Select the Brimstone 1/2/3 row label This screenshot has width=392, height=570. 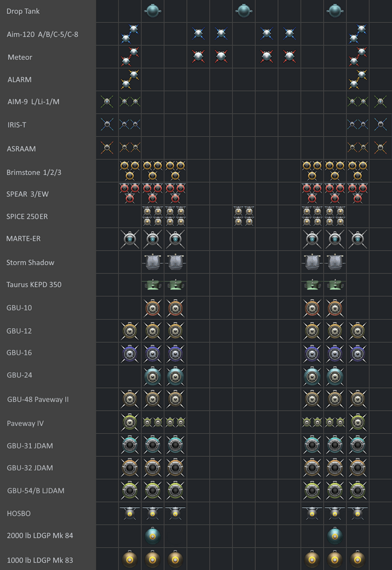(x=34, y=172)
